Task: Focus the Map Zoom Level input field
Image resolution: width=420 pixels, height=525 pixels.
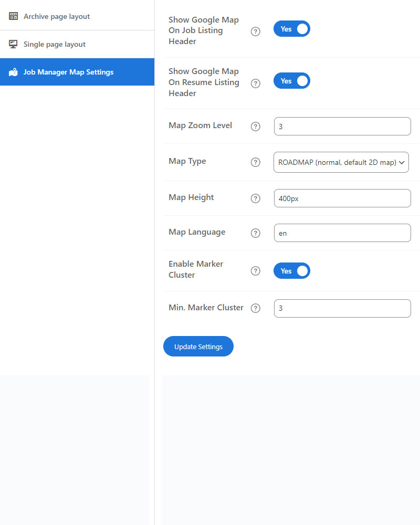Action: [342, 127]
